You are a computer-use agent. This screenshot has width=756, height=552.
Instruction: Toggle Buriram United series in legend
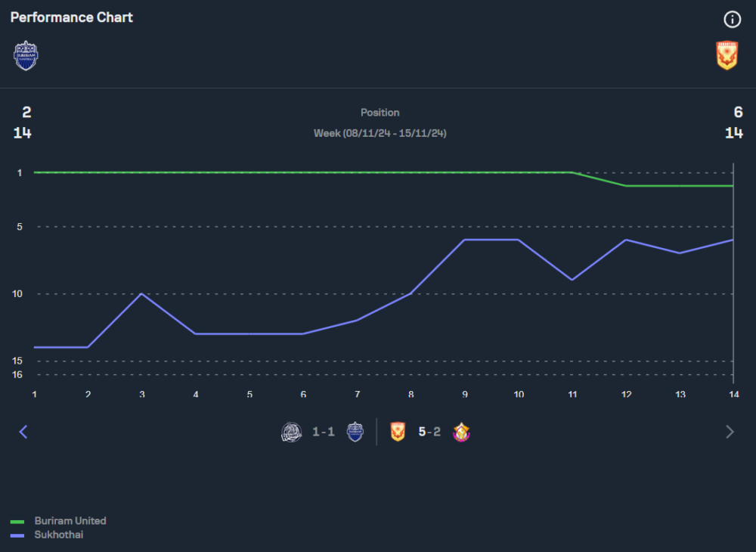tap(70, 521)
